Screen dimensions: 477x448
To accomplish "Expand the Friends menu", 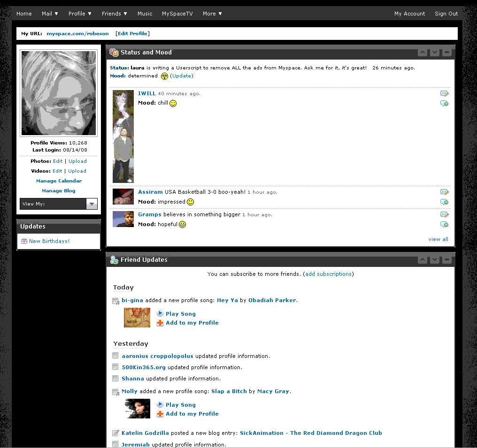I will [115, 14].
